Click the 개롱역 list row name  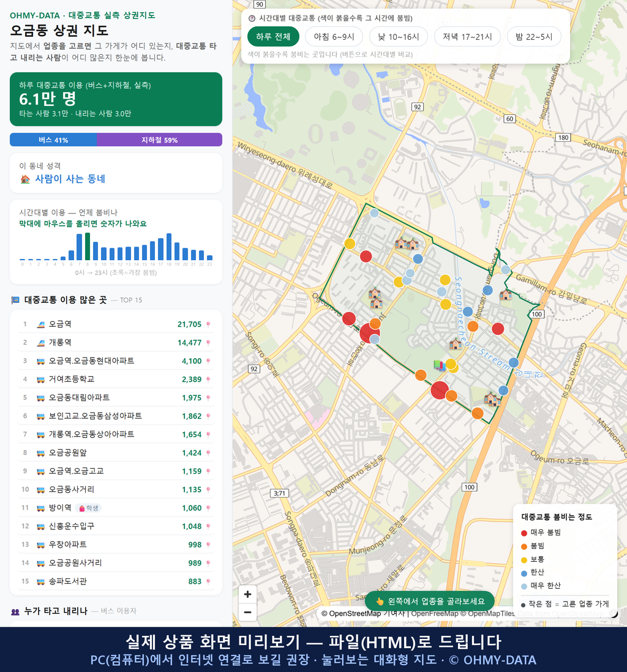coord(60,343)
